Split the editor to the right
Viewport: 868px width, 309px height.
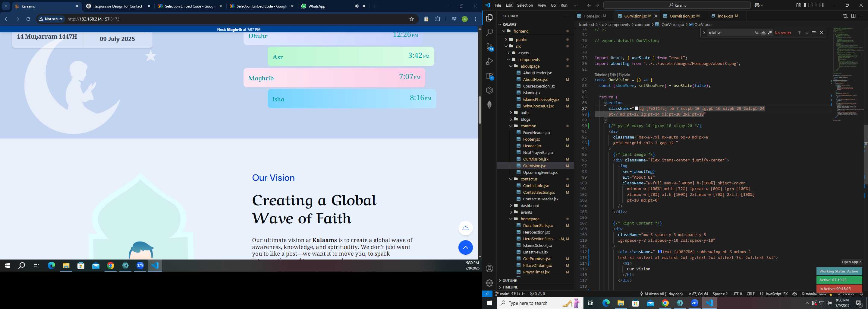[x=853, y=16]
